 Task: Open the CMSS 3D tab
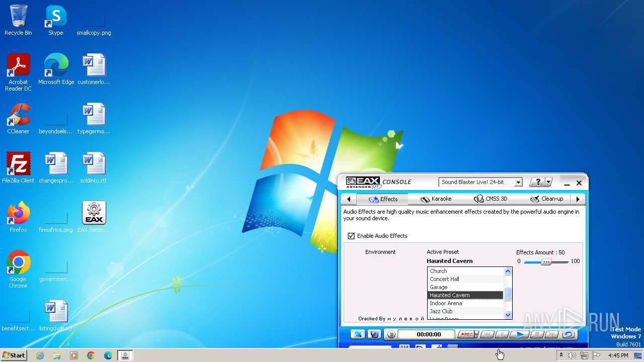click(x=491, y=199)
